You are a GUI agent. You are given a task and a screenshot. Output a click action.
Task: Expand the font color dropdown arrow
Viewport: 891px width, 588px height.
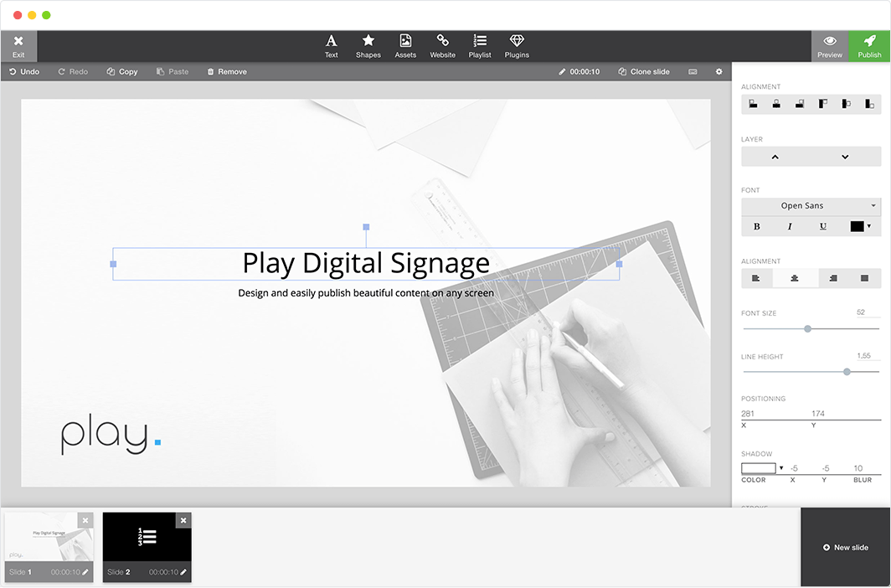[x=869, y=227]
